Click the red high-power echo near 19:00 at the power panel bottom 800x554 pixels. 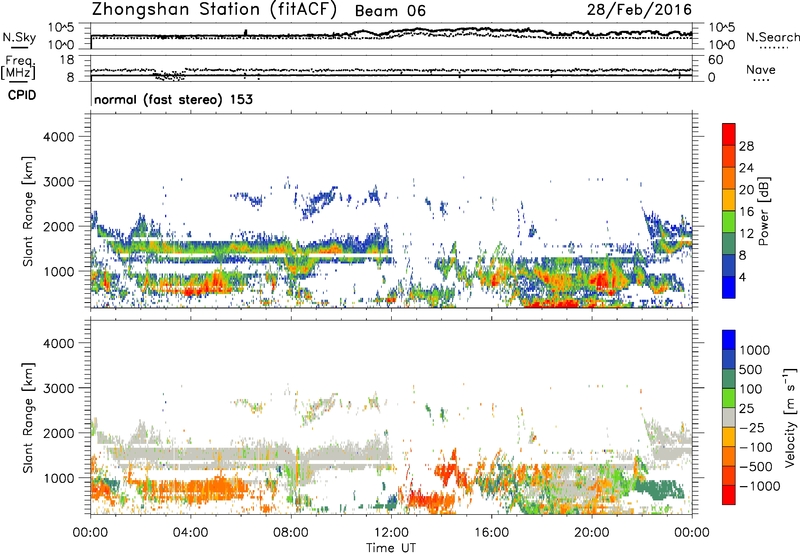click(551, 304)
